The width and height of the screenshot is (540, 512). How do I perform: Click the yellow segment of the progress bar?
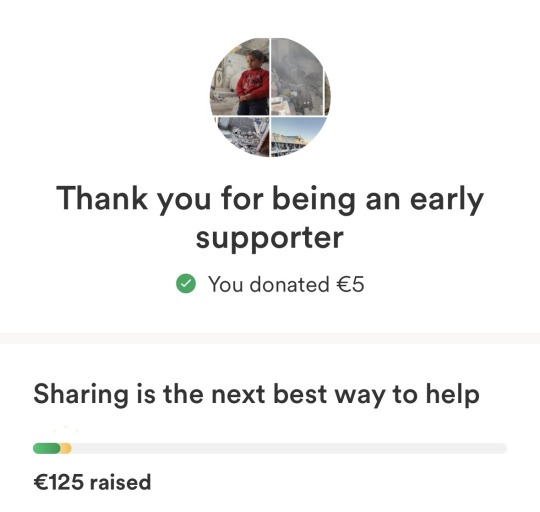click(66, 449)
